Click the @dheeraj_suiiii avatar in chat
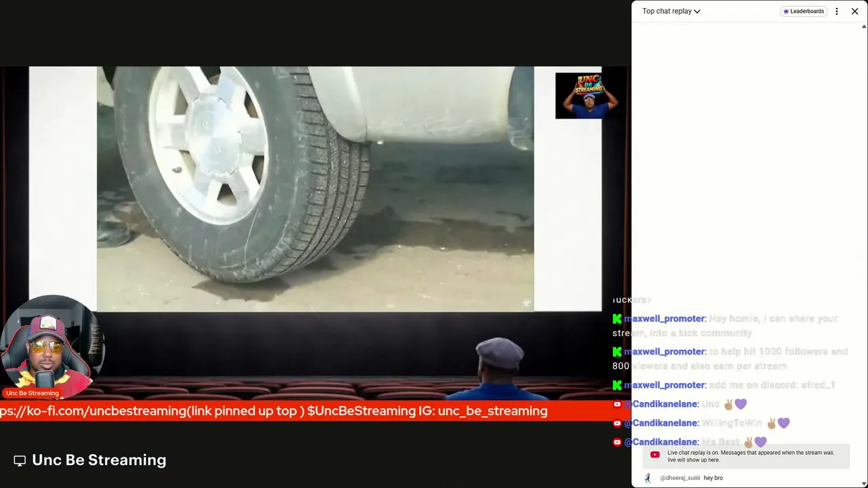Image resolution: width=868 pixels, height=488 pixels. [648, 478]
